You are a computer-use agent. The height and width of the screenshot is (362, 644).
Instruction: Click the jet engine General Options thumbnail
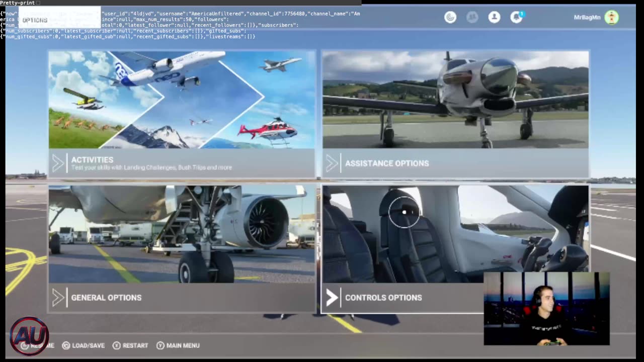182,234
